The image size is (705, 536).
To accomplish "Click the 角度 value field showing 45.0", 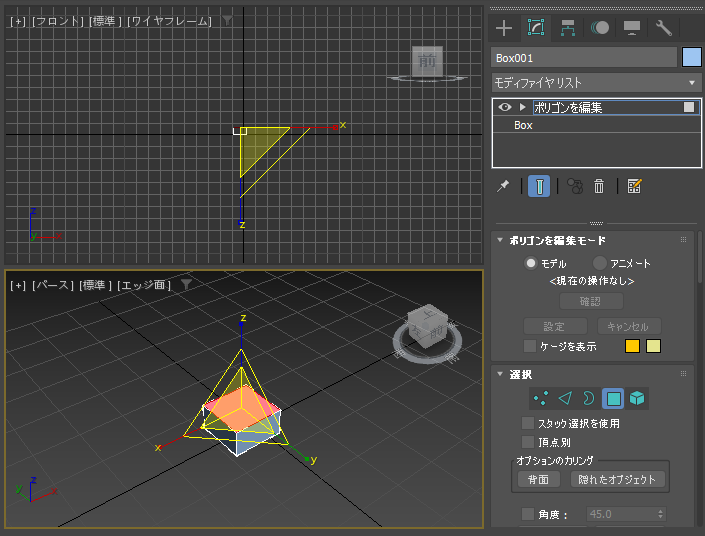I will click(621, 514).
